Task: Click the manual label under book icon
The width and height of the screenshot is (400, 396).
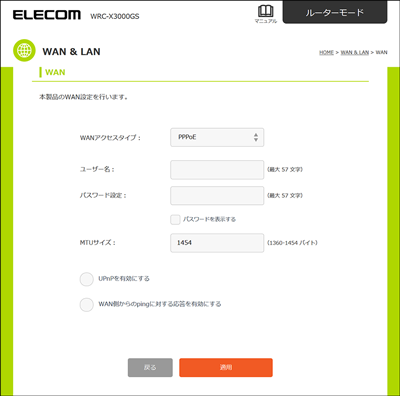Action: point(266,21)
